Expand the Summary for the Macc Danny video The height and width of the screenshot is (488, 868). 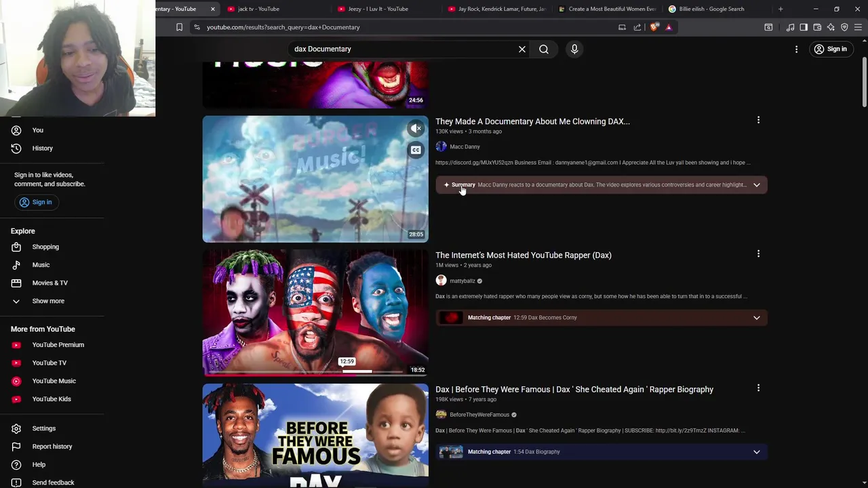click(601, 184)
